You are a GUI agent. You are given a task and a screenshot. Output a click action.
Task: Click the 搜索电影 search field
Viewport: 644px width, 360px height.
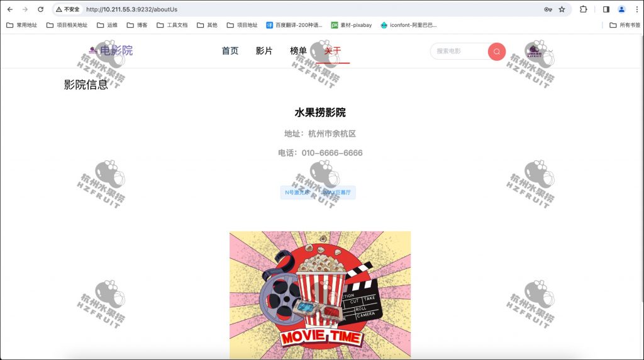[x=460, y=52]
